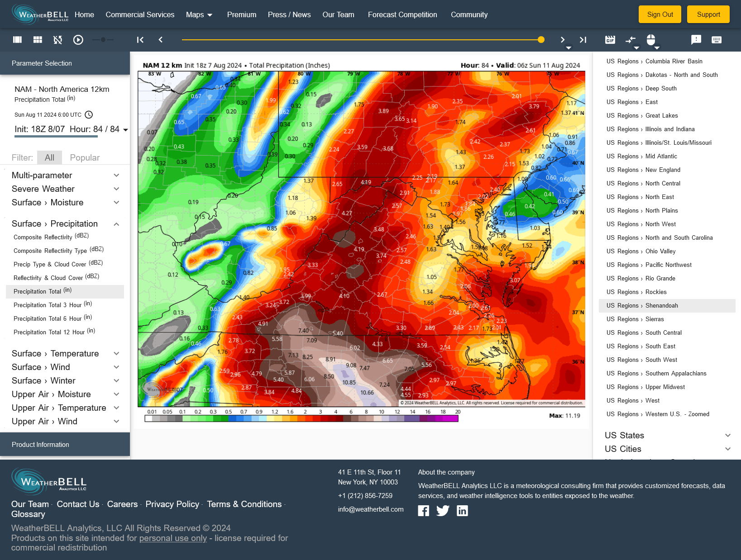Play the forecast animation
Viewport: 741px width, 560px height.
click(x=78, y=40)
